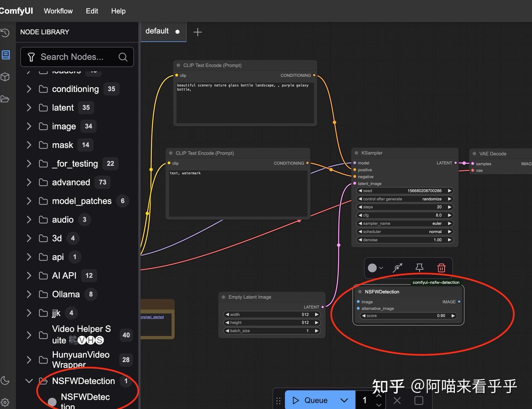Select the NSFWDetection node entry in library

(85, 401)
